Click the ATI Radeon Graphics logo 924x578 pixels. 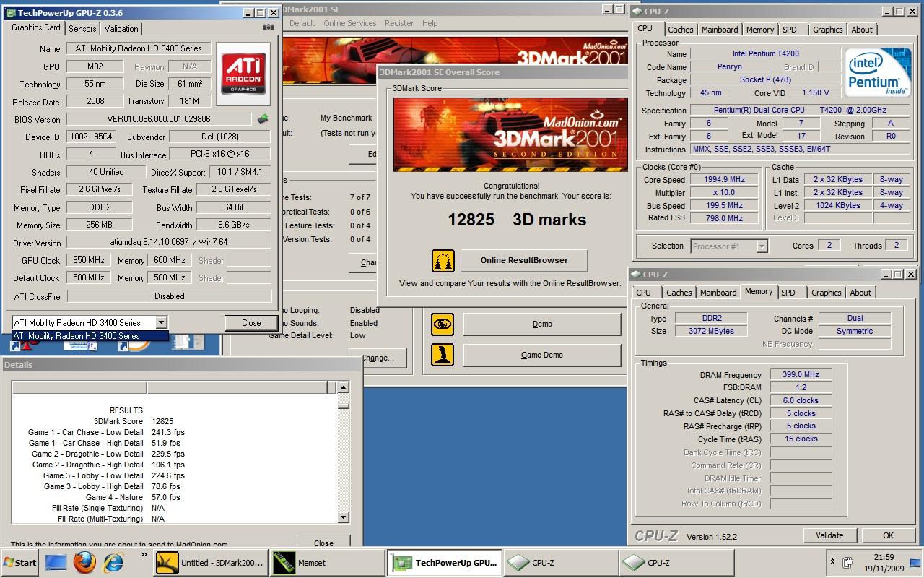point(243,74)
